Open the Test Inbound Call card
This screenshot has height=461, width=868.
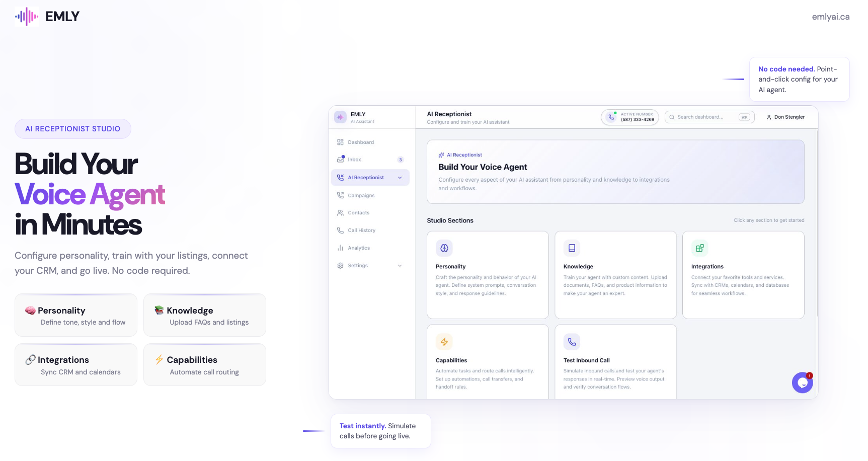615,362
